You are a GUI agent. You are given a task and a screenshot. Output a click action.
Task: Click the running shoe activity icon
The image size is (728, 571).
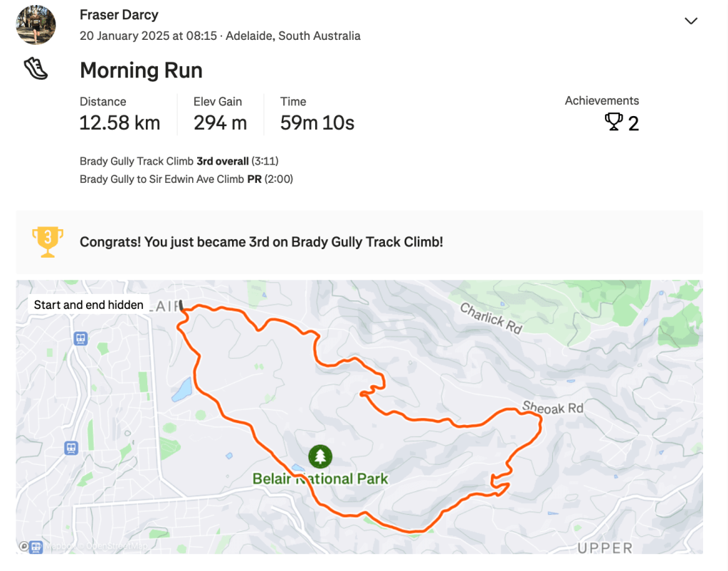click(36, 69)
